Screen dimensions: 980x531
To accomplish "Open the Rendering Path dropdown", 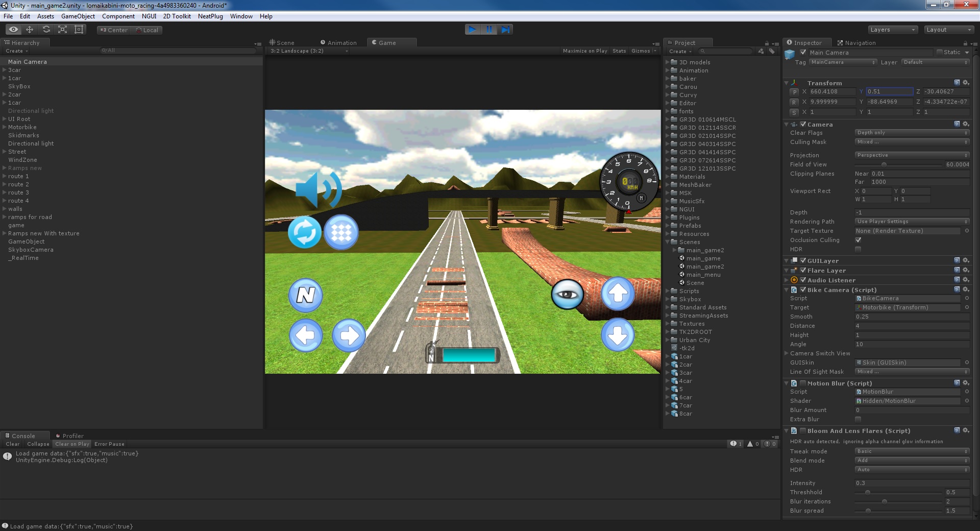I will pos(912,222).
